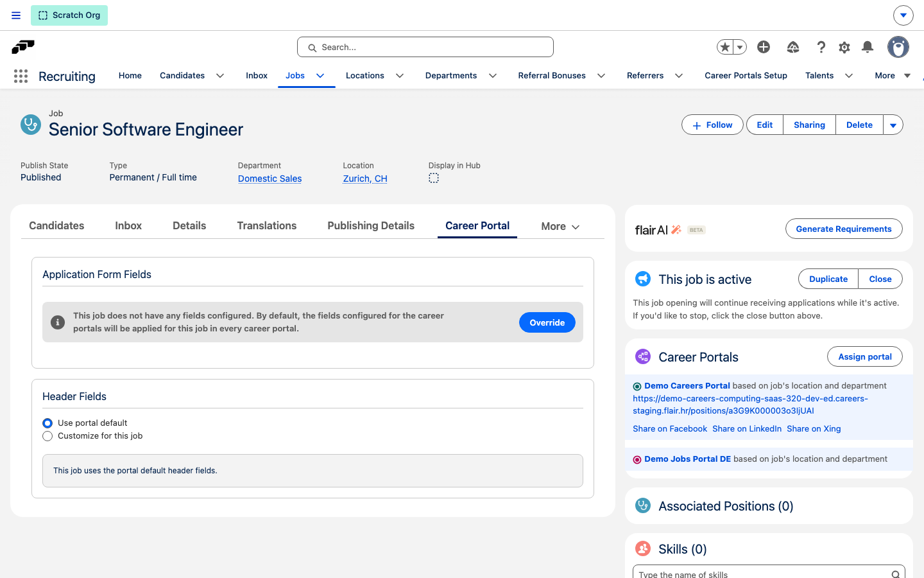The height and width of the screenshot is (578, 924).
Task: Click the global Search field
Action: pos(425,47)
